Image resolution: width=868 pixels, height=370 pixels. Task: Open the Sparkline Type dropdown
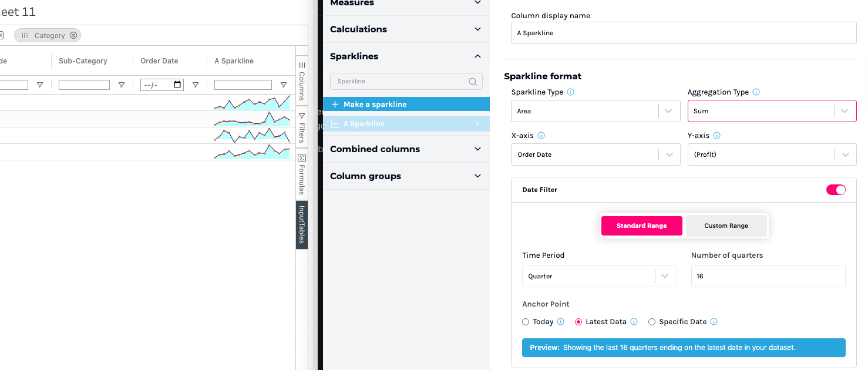[x=594, y=111]
